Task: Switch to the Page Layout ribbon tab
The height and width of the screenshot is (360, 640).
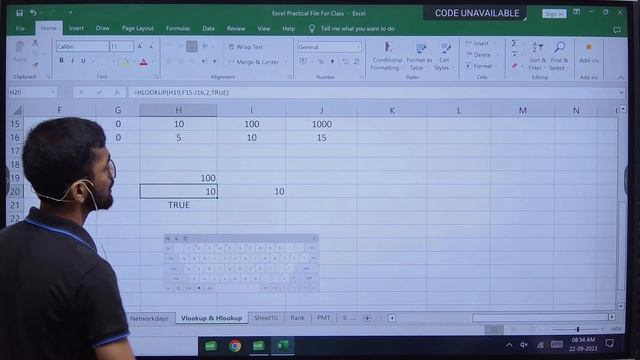Action: pos(138,28)
